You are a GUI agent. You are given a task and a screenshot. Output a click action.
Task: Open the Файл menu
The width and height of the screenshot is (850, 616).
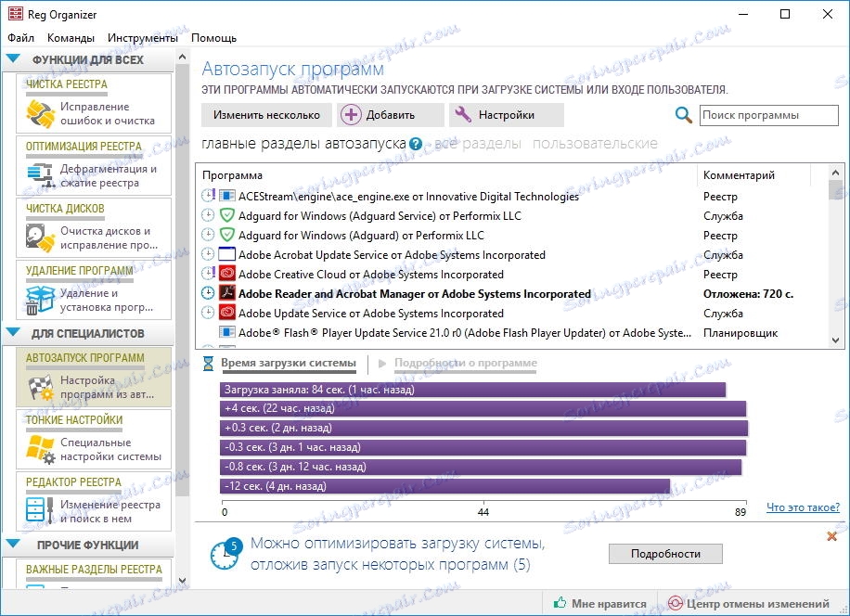coord(20,38)
